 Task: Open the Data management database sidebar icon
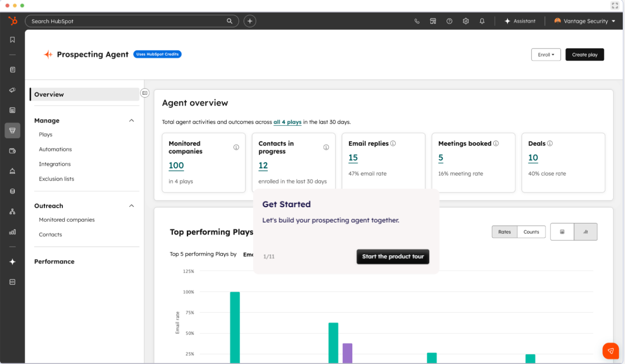[13, 191]
